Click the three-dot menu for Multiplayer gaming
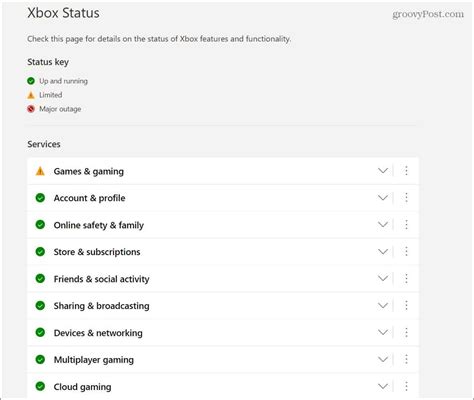Screen dimensions: 474x400 (406, 359)
